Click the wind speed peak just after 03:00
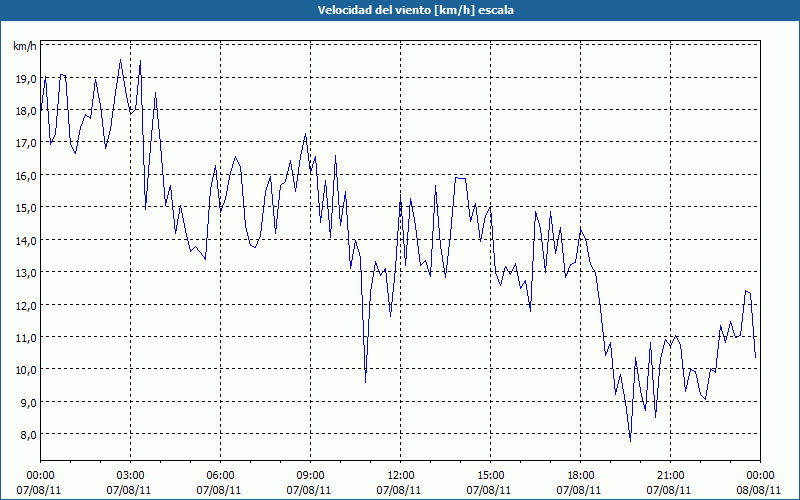Viewport: 800px width, 500px height. click(140, 61)
